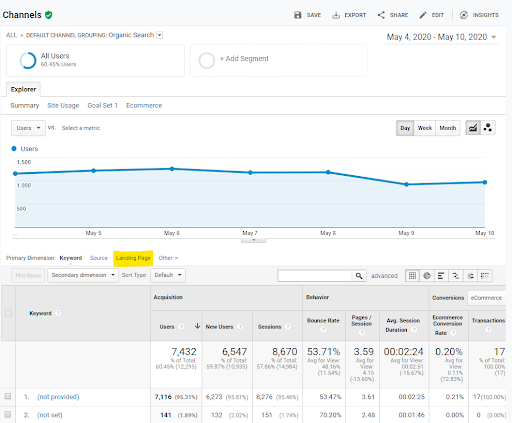Viewport: 512px width, 423px height.
Task: Select the Term cloud view icon
Action: coord(470,276)
